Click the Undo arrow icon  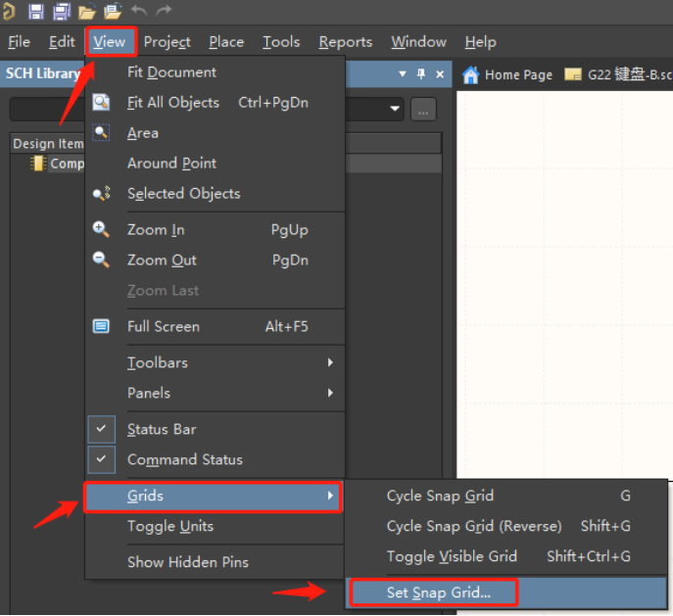(138, 12)
